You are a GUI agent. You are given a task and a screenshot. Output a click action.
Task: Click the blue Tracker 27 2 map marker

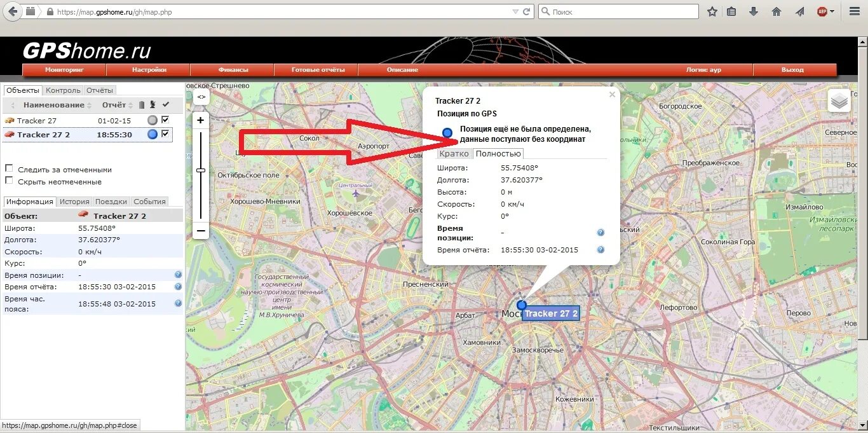[x=522, y=305]
